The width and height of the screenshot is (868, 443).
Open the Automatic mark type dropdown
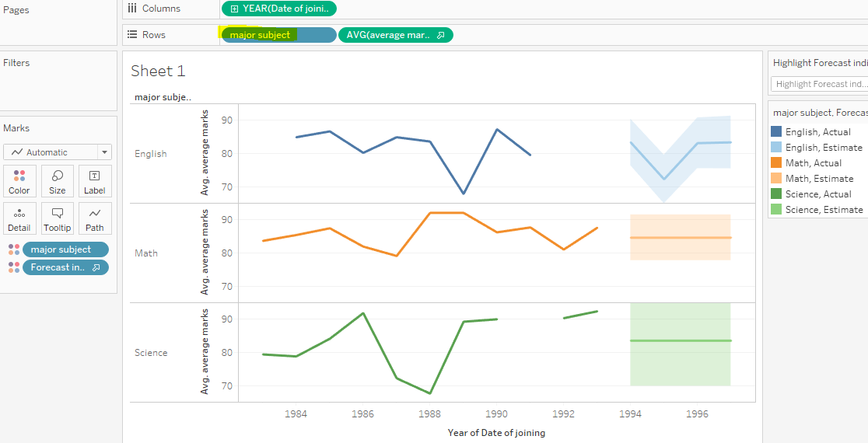coord(58,152)
